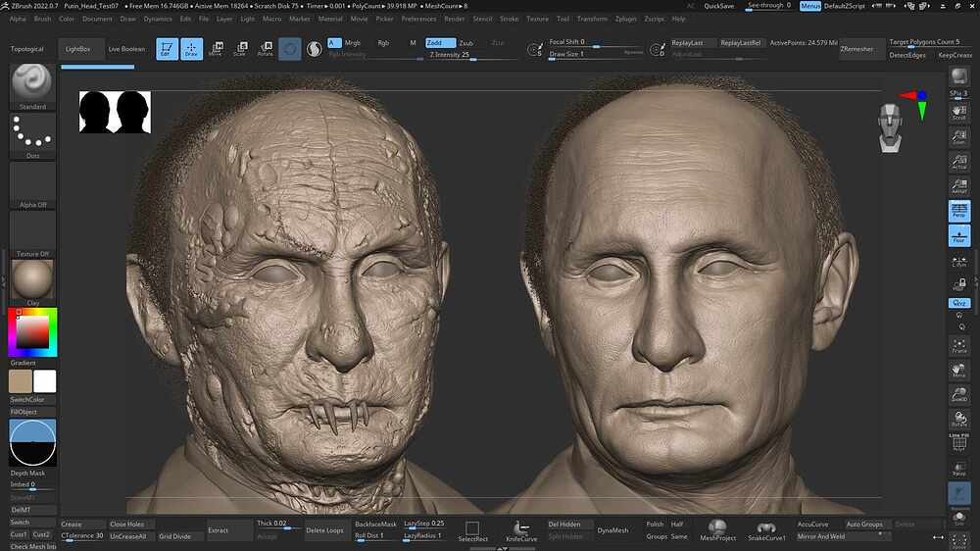The height and width of the screenshot is (551, 980).
Task: Click the silhouette thumbnail preview in viewport
Action: coord(115,112)
